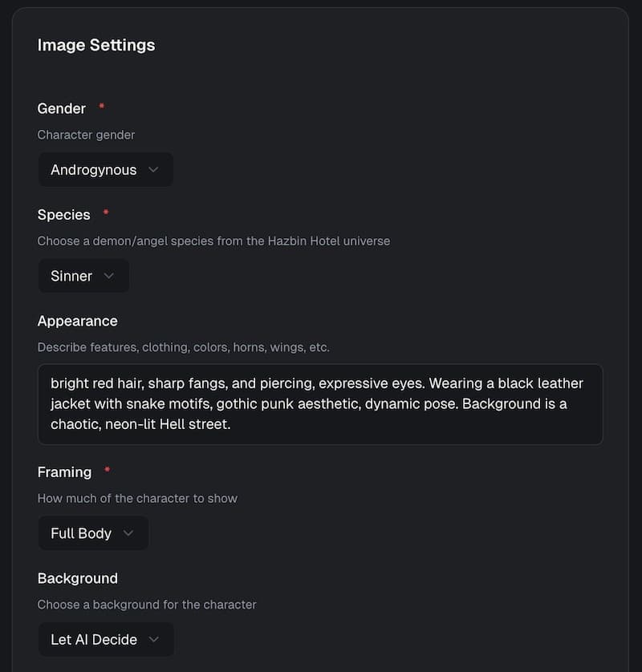Image resolution: width=642 pixels, height=672 pixels.
Task: Open the Species dropdown showing Sinner
Action: pyautogui.click(x=83, y=276)
